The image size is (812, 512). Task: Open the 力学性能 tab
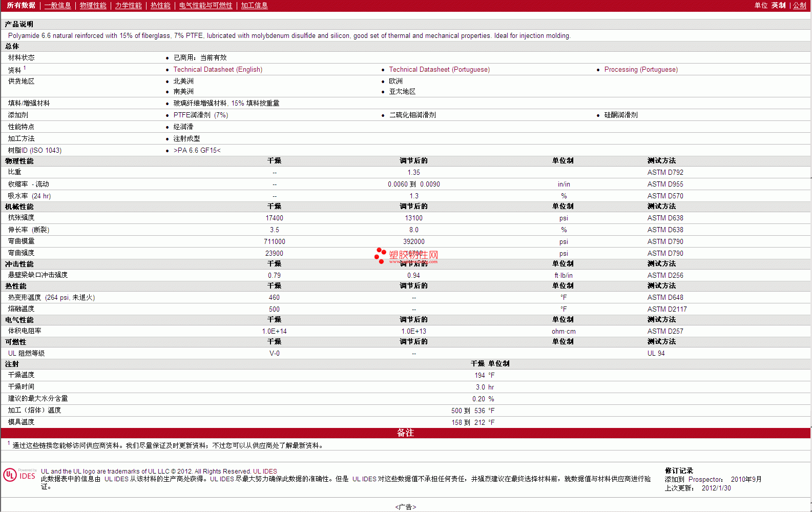pos(128,5)
